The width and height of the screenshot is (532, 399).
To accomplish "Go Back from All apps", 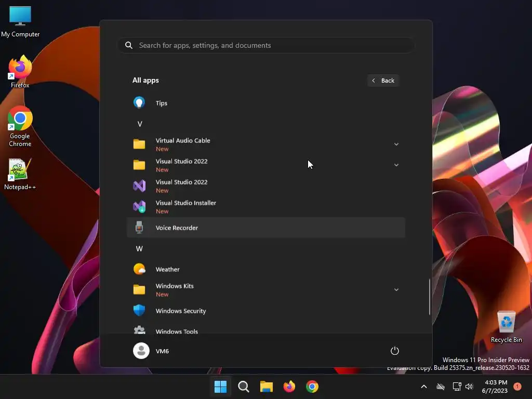I will click(x=383, y=81).
